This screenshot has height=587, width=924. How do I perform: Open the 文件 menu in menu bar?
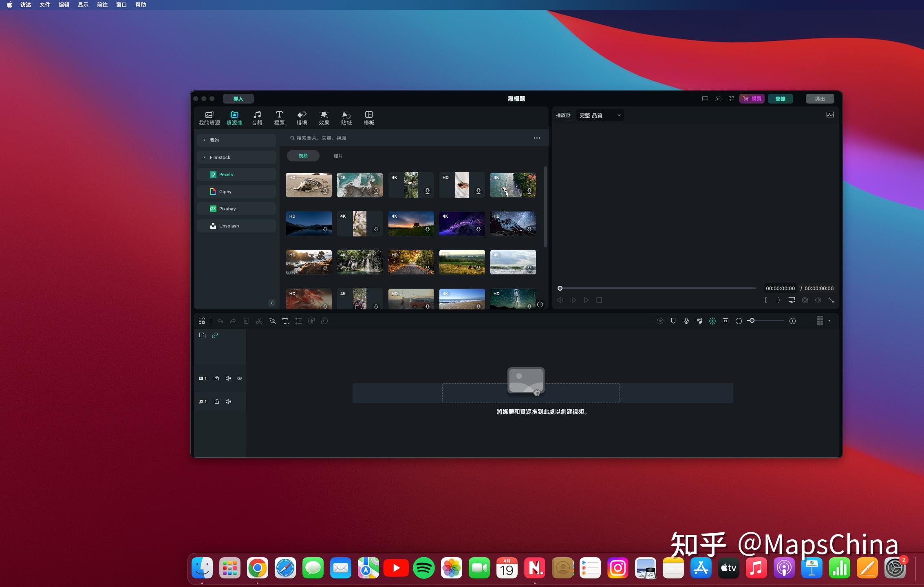pos(45,4)
